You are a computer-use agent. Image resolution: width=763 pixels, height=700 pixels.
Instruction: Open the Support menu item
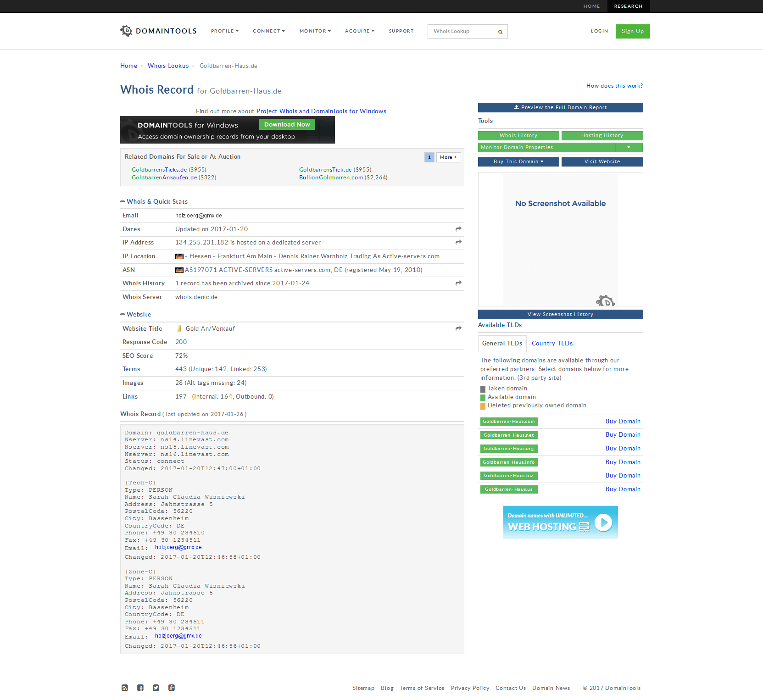click(401, 31)
